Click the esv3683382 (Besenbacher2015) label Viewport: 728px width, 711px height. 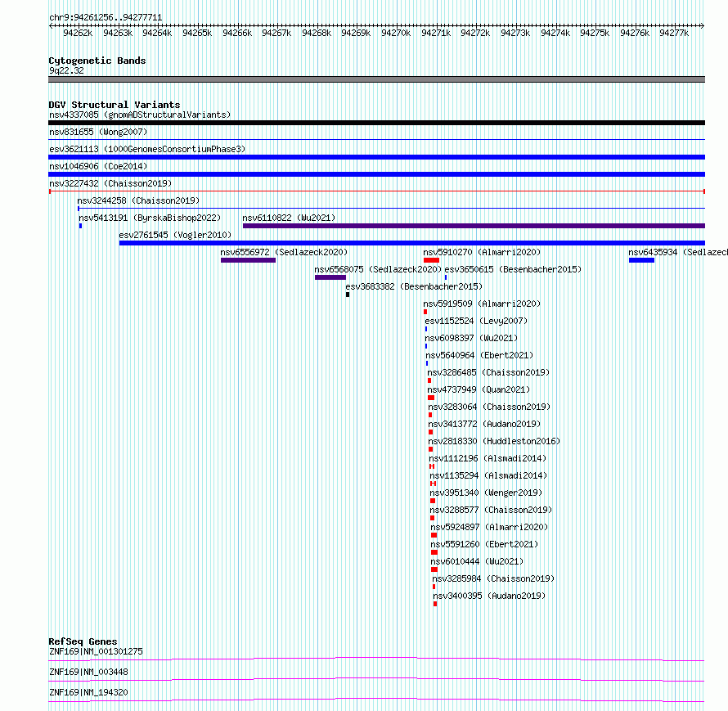[414, 286]
